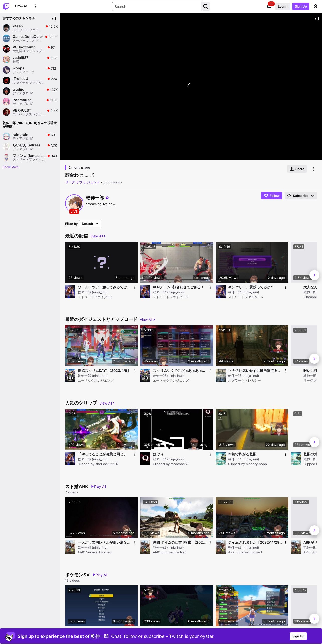Open the 2:34:57 ポケモンSV video thumbnail
The image size is (322, 644).
click(252, 606)
